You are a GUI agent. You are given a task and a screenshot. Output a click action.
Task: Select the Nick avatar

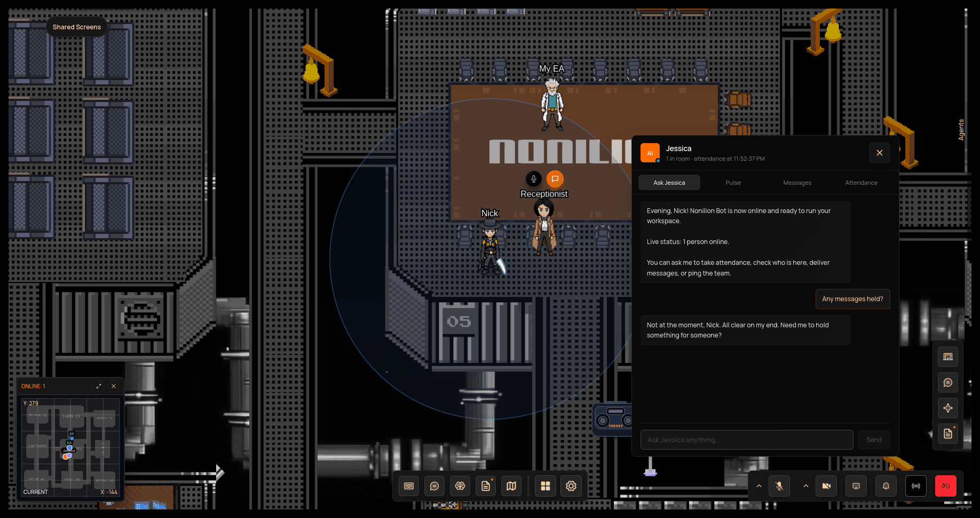tap(491, 247)
